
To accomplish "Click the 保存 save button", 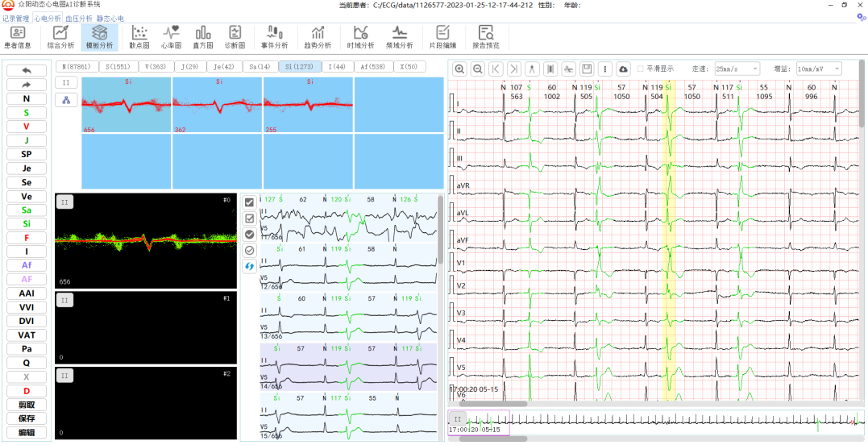I will [x=27, y=418].
